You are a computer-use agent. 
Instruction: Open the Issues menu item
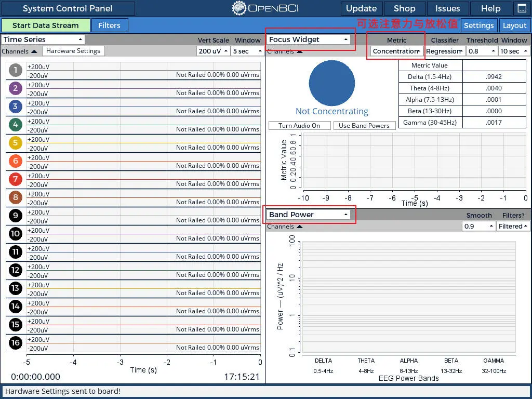[x=447, y=8]
